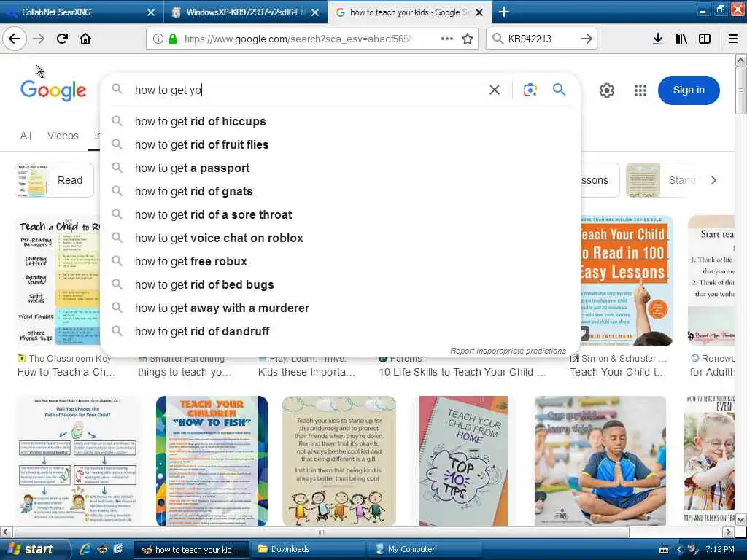Viewport: 747px width, 560px height.
Task: Open the browser home page
Action: click(85, 39)
